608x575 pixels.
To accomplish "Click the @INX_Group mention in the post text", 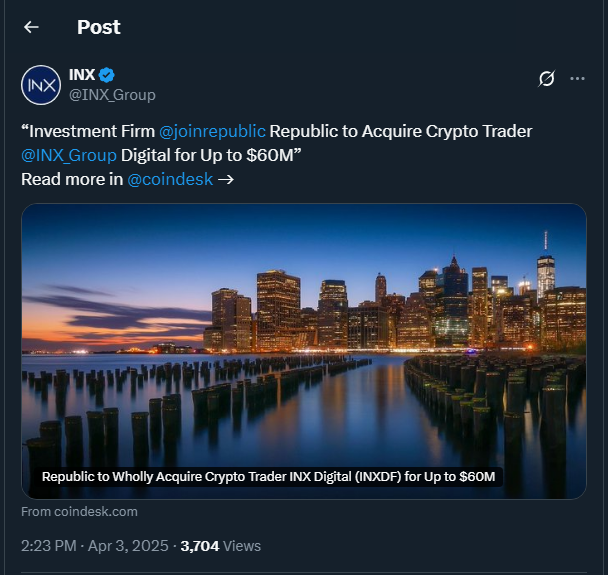I will click(69, 155).
